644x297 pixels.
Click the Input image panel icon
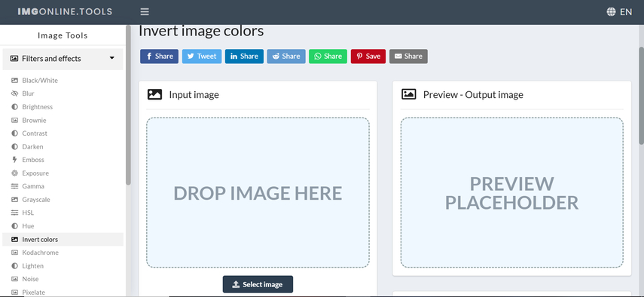[x=155, y=94]
